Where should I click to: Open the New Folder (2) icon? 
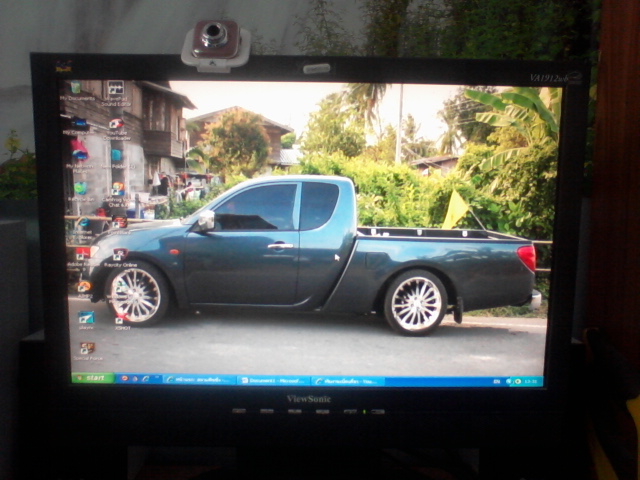(118, 158)
